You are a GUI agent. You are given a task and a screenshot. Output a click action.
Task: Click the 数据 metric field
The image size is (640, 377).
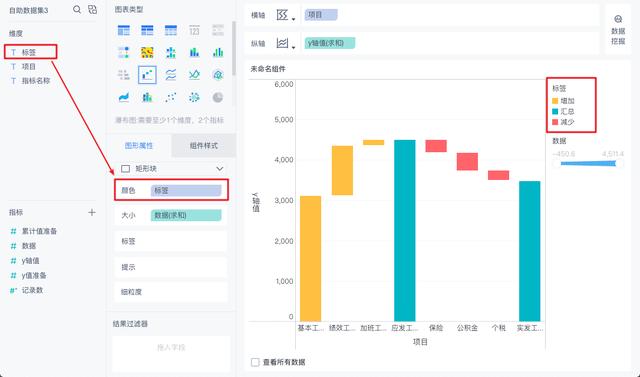(x=29, y=246)
